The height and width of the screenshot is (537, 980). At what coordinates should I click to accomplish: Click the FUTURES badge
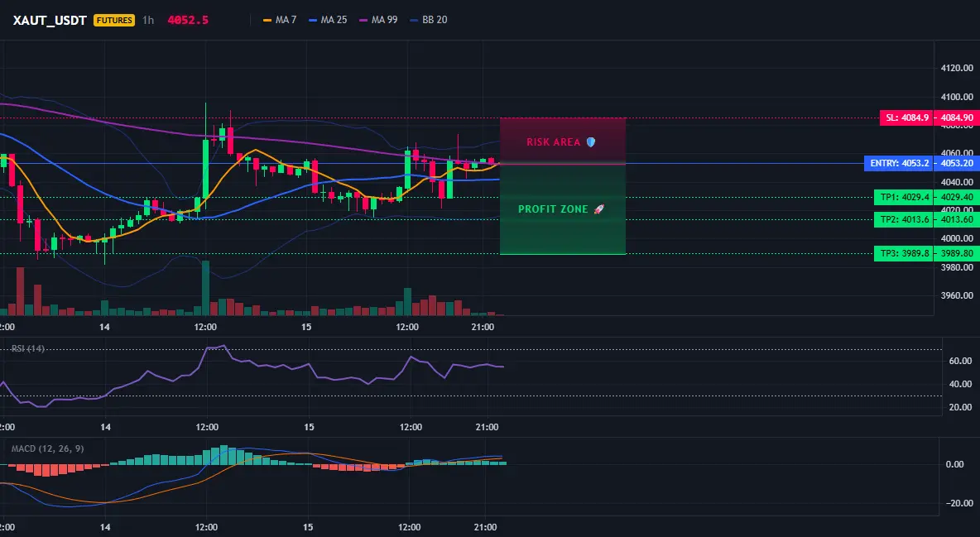pos(113,20)
